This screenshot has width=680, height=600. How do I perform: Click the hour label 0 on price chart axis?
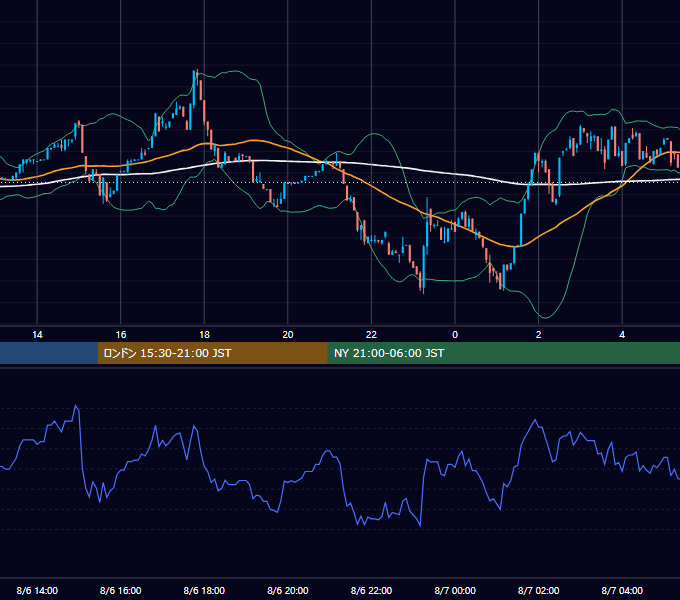tap(455, 334)
